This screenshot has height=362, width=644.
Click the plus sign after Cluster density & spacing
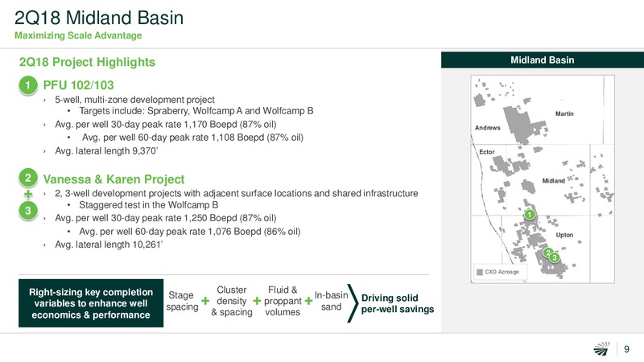pos(257,301)
